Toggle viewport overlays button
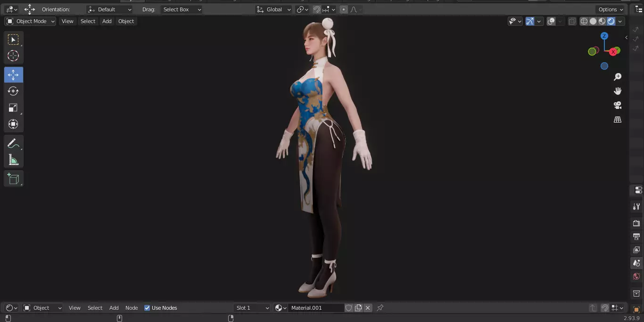This screenshot has width=644, height=322. [551, 21]
